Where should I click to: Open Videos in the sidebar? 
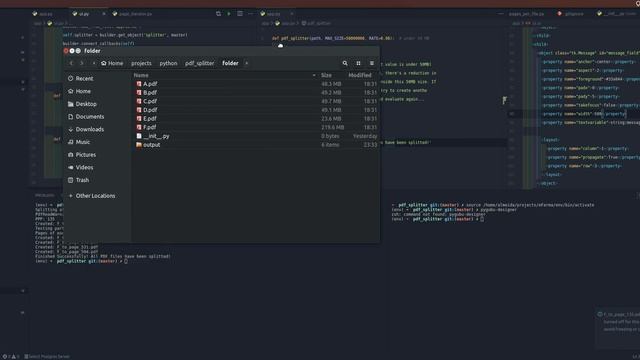(x=81, y=167)
